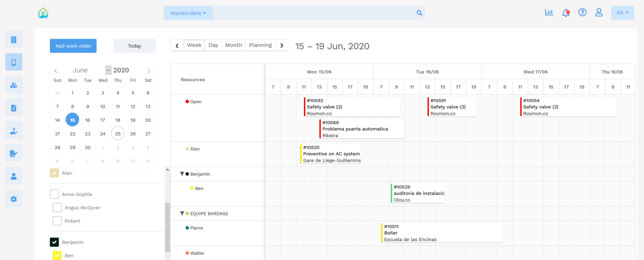This screenshot has width=644, height=260.
Task: Open work order #10591 Safety valve
Action: [452, 107]
